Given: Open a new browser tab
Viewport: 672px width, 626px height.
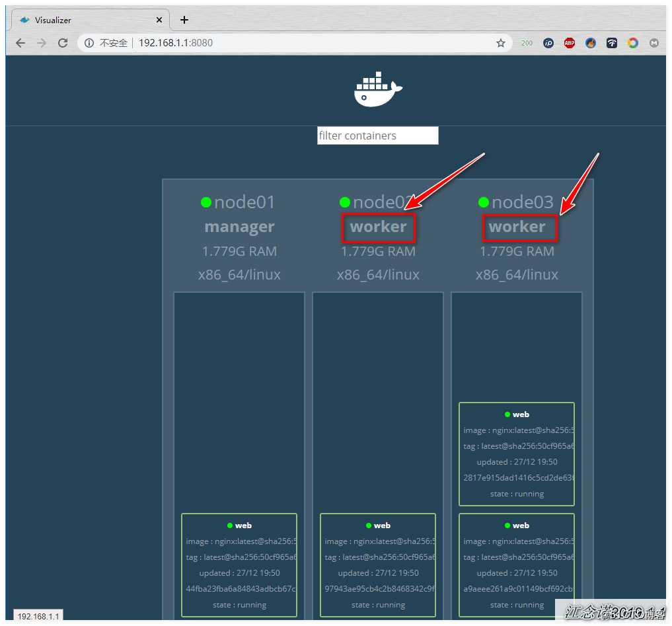Looking at the screenshot, I should click(x=184, y=20).
